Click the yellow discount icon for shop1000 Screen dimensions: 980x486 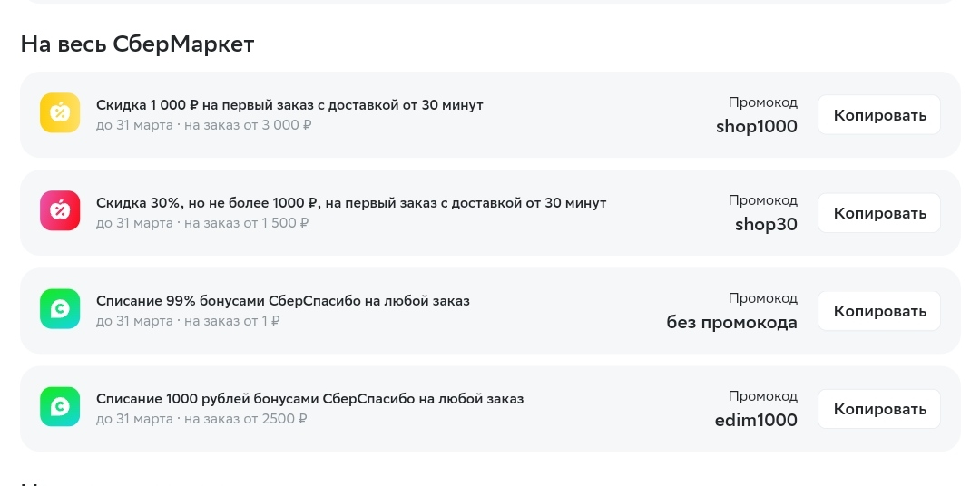(x=60, y=113)
